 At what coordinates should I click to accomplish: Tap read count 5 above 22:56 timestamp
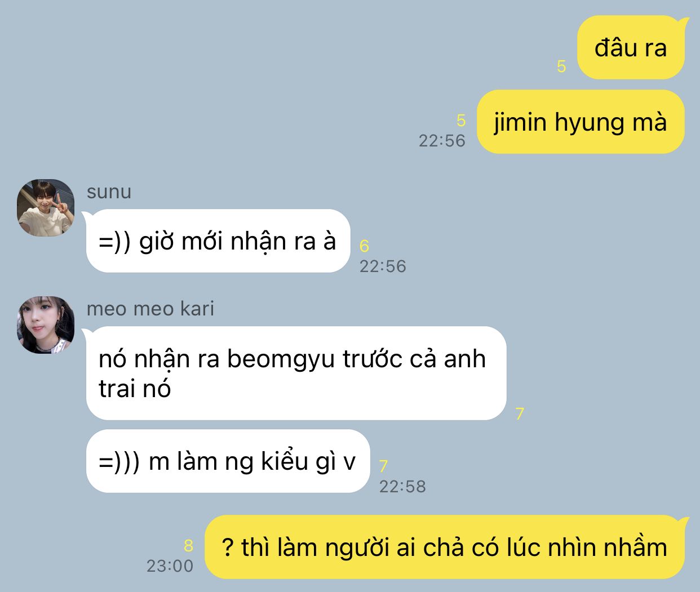click(x=461, y=121)
